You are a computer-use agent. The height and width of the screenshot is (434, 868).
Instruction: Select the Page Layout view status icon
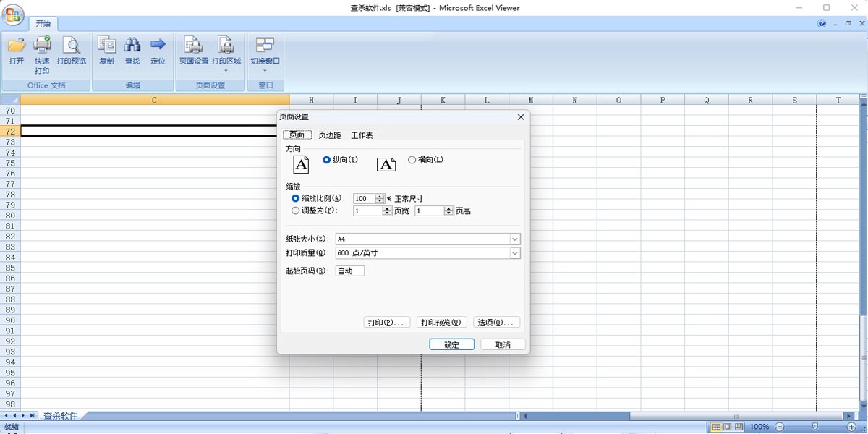727,427
